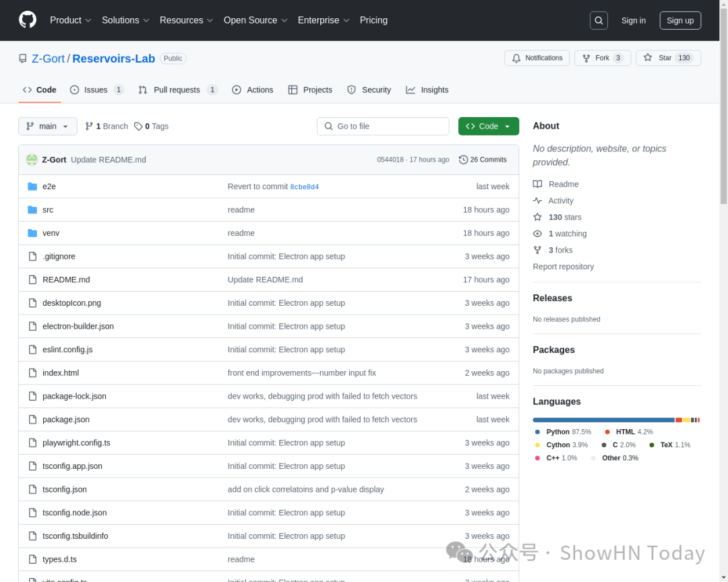The height and width of the screenshot is (582, 728).
Task: Click the 130 stars icon
Action: [537, 217]
